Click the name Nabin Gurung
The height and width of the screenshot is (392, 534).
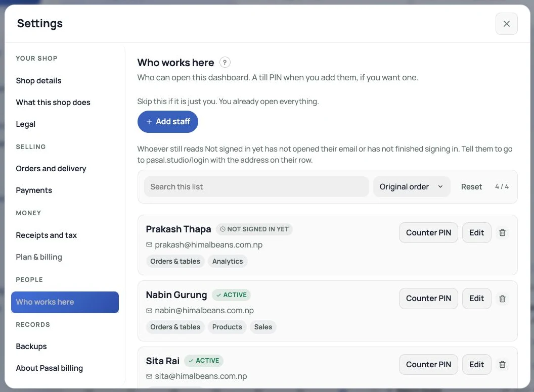click(176, 295)
